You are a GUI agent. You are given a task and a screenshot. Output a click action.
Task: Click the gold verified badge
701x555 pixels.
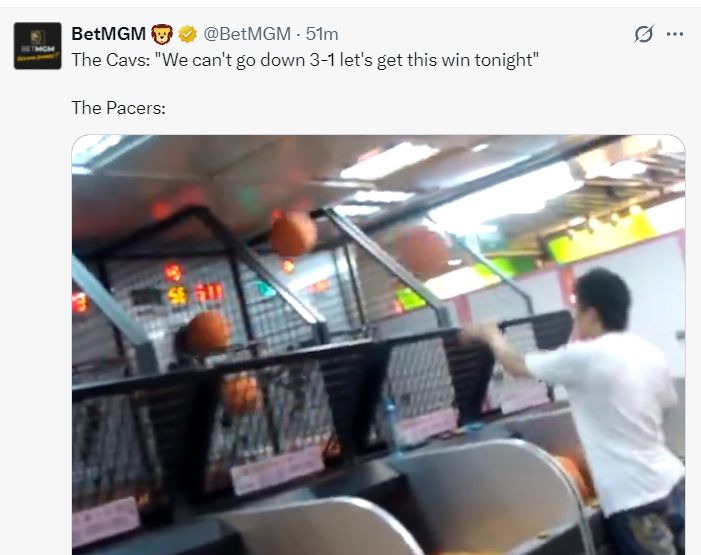[188, 34]
